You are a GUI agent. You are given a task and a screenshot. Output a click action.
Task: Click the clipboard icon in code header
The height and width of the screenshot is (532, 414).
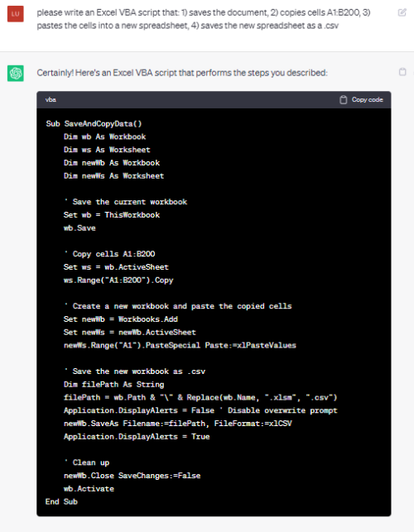tap(344, 100)
